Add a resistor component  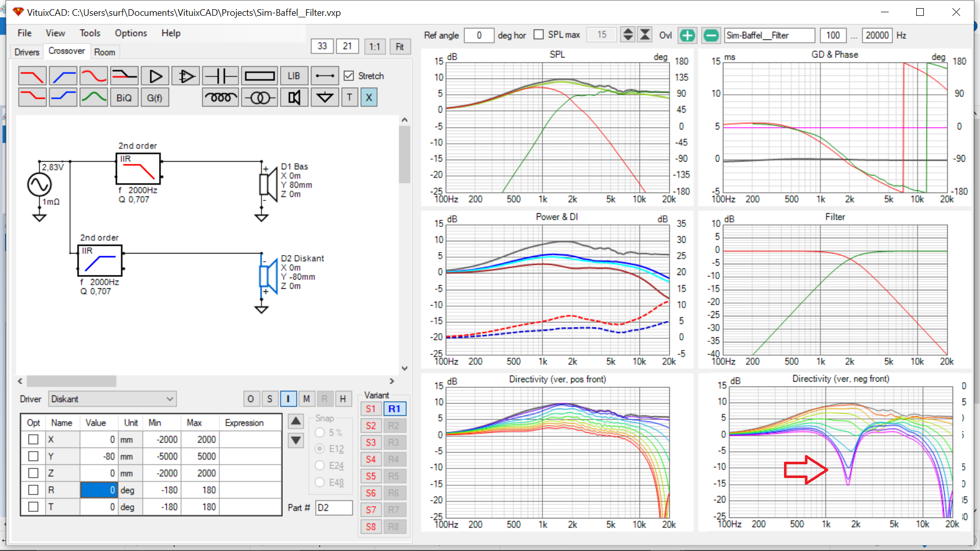pyautogui.click(x=259, y=76)
